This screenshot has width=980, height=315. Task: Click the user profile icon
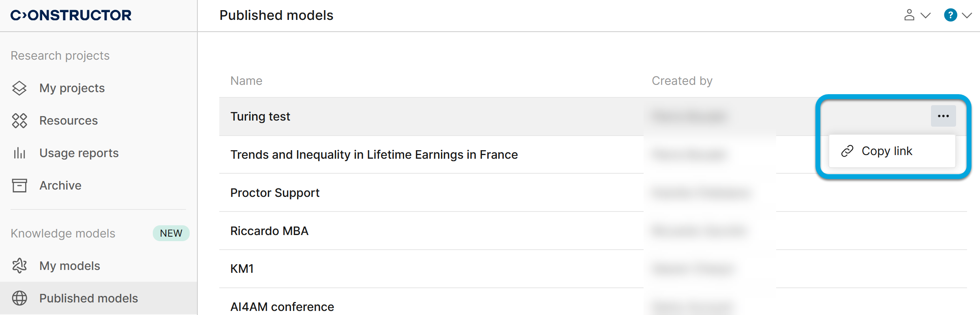(x=909, y=15)
